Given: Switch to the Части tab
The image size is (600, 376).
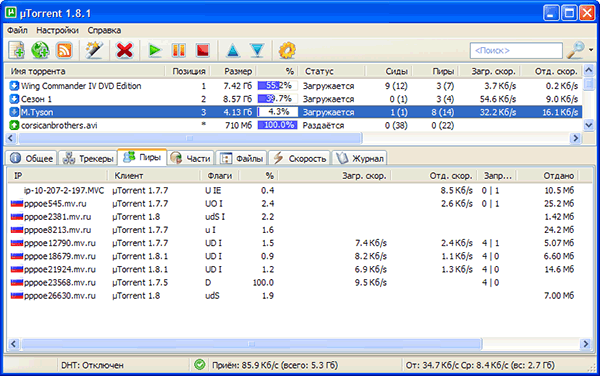Looking at the screenshot, I should (191, 158).
